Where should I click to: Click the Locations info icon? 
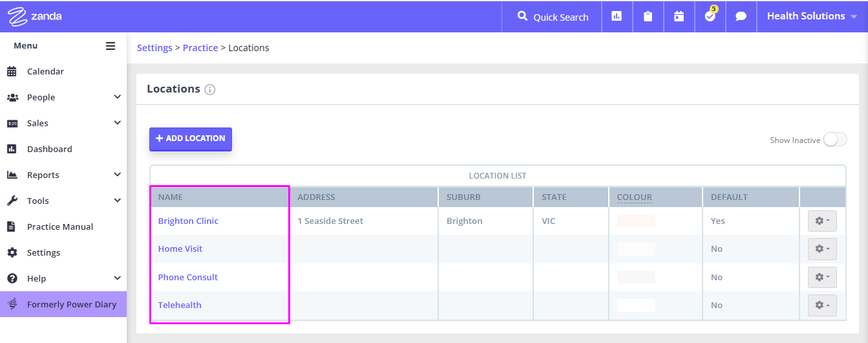tap(209, 90)
